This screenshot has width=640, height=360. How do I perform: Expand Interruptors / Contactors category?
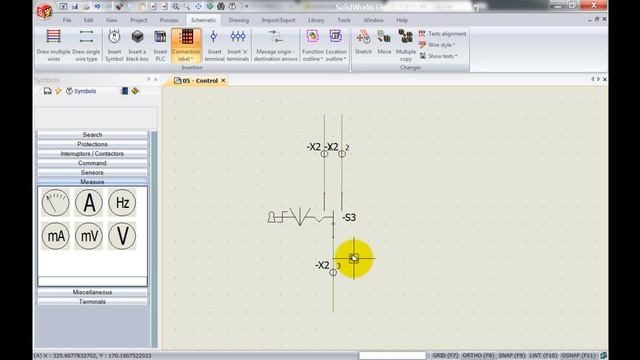(92, 153)
